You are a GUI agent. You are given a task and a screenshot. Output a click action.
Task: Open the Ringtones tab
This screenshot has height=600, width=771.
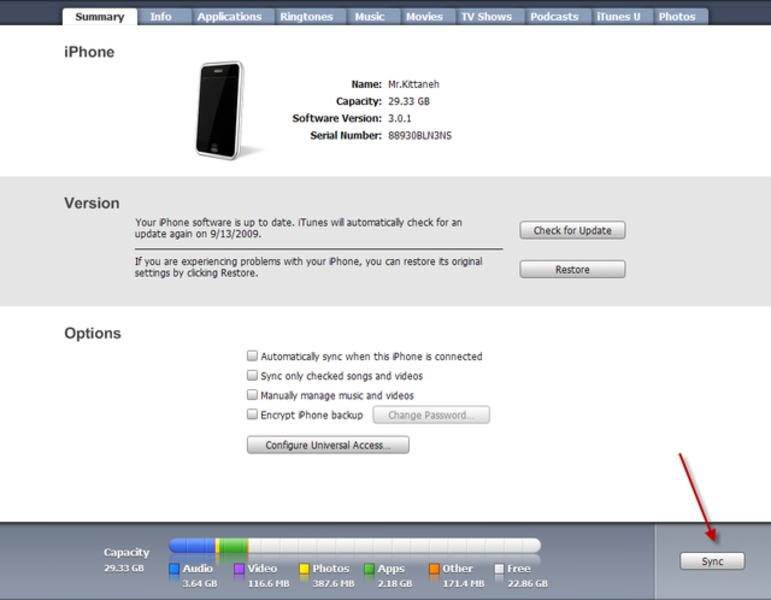(x=307, y=17)
